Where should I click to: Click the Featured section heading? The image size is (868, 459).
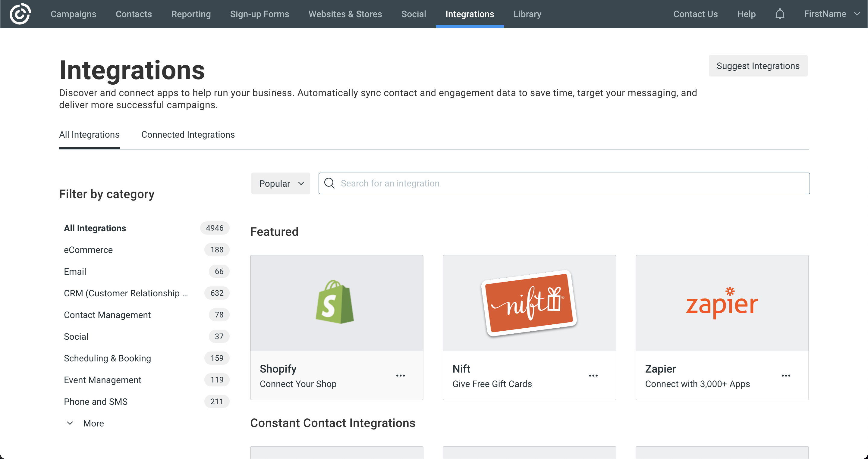click(x=274, y=232)
